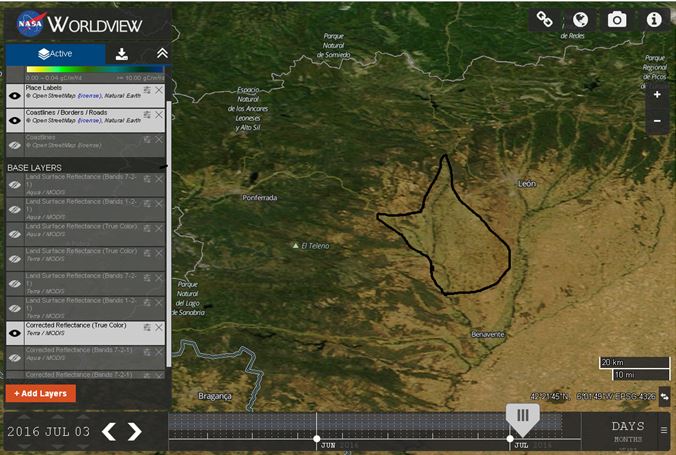Screen dimensions: 676x455
Task: Take a snapshot with the camera icon
Action: pos(616,19)
